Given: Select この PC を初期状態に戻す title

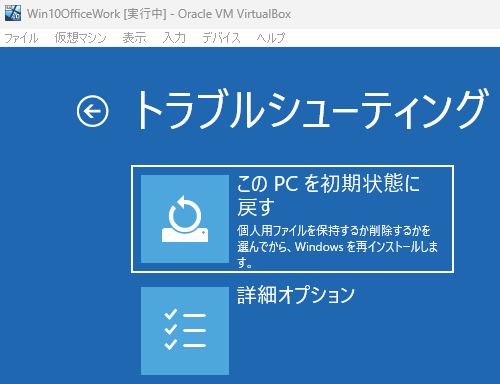Looking at the screenshot, I should click(328, 195).
